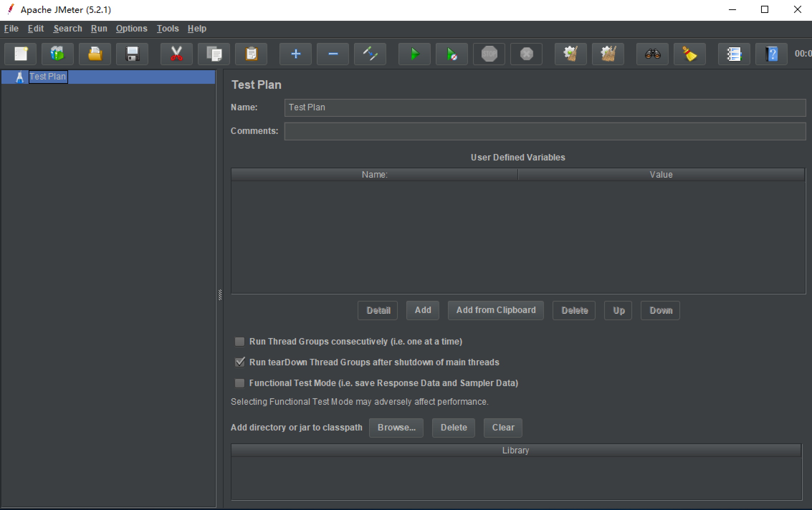
Task: Click Start no pauses icon
Action: tap(452, 54)
